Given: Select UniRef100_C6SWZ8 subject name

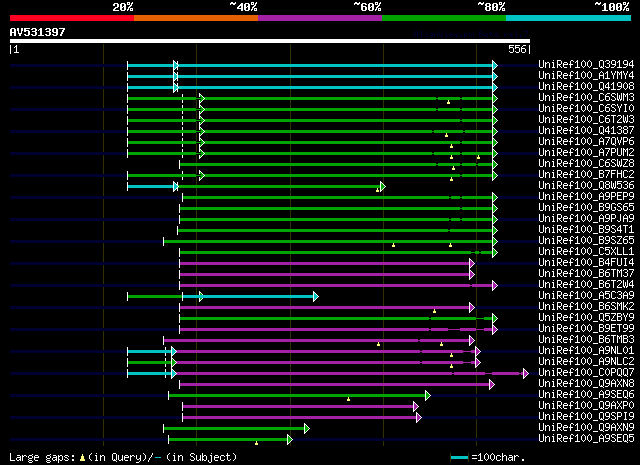Looking at the screenshot, I should [586, 164].
